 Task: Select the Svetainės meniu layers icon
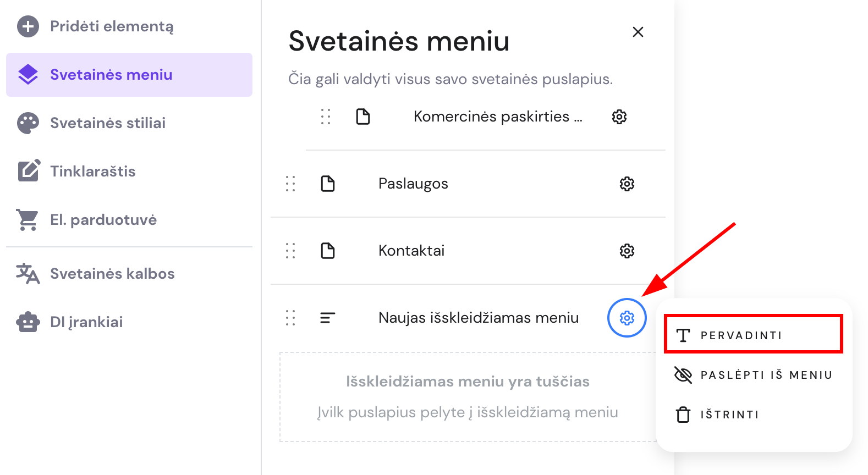coord(28,74)
